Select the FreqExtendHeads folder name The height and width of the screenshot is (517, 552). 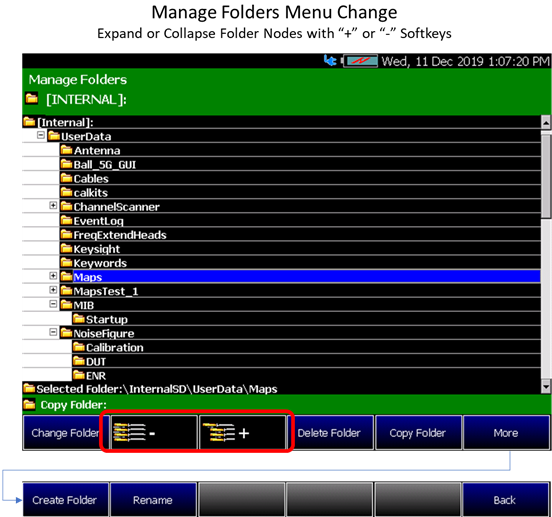pos(120,235)
